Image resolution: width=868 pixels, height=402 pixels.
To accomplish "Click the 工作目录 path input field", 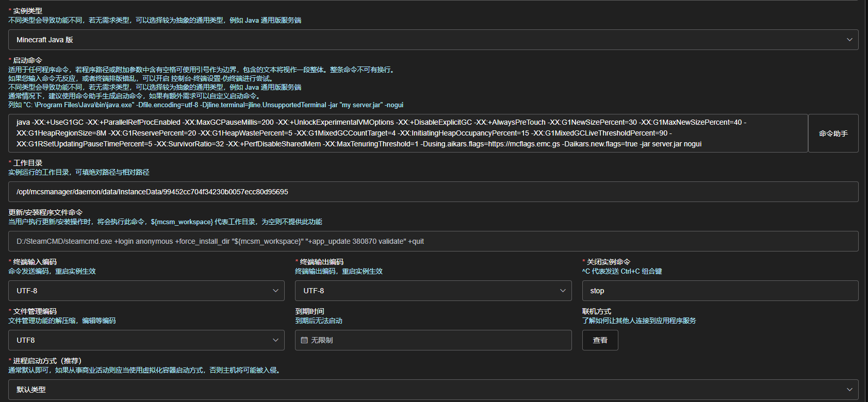I will pyautogui.click(x=433, y=192).
